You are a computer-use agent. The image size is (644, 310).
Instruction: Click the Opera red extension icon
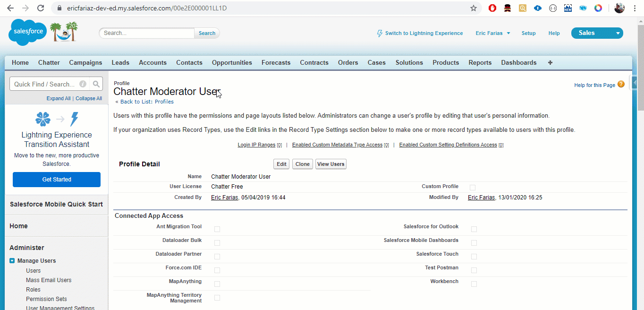coord(492,8)
